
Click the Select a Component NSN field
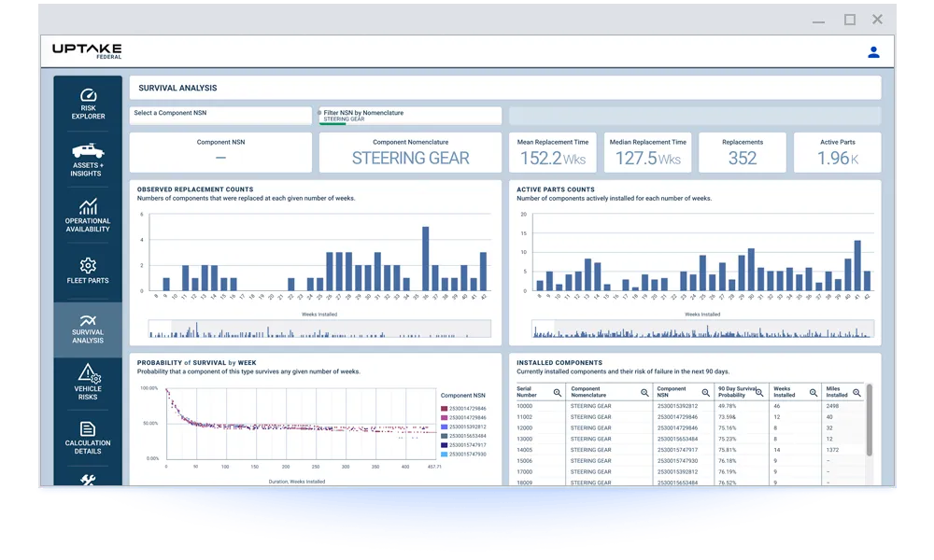coord(220,116)
